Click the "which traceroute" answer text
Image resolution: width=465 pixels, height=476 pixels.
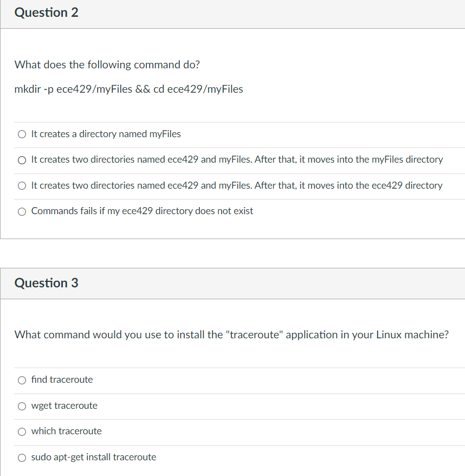[66, 431]
